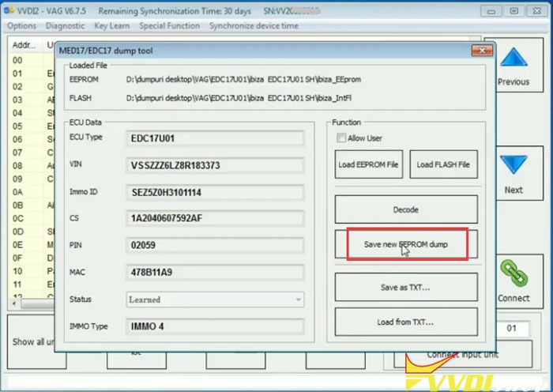
Task: Select address row 03 in unit list
Action: (x=31, y=100)
